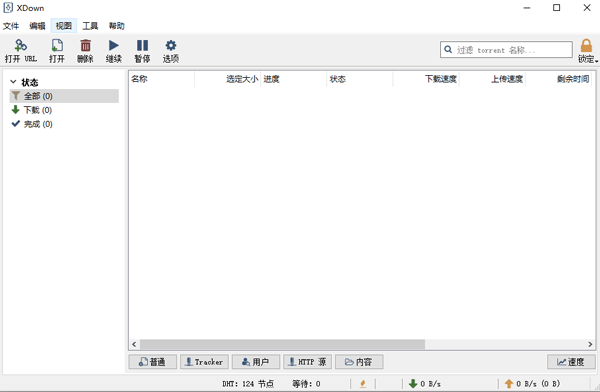Select the 下载 (0) filter

[38, 110]
